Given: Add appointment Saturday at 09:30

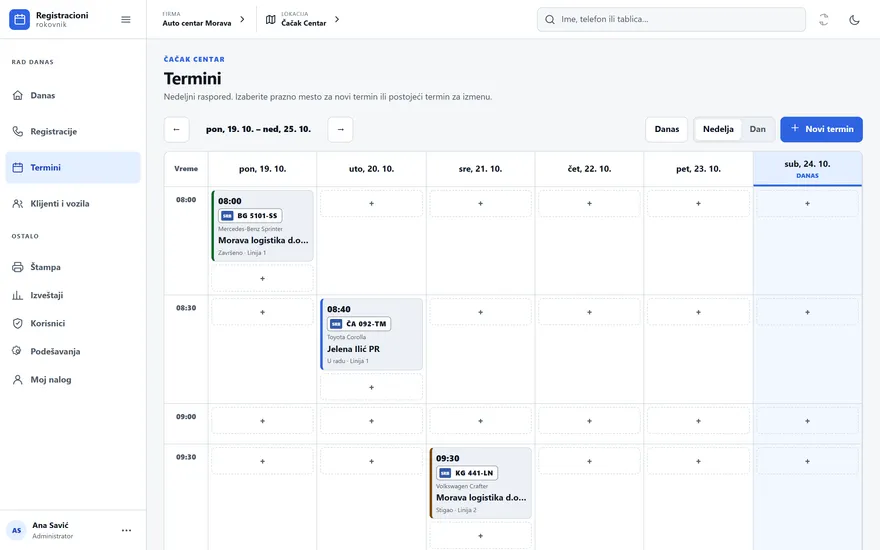Looking at the screenshot, I should click(808, 461).
